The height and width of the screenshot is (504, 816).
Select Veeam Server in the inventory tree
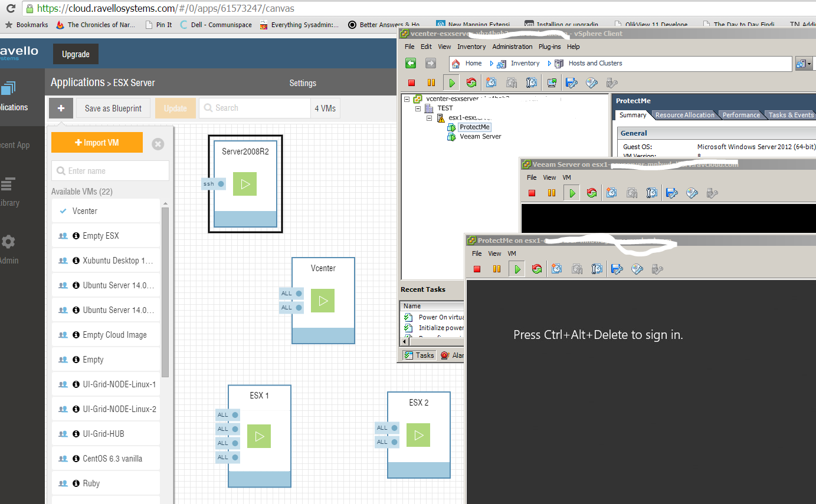click(480, 136)
